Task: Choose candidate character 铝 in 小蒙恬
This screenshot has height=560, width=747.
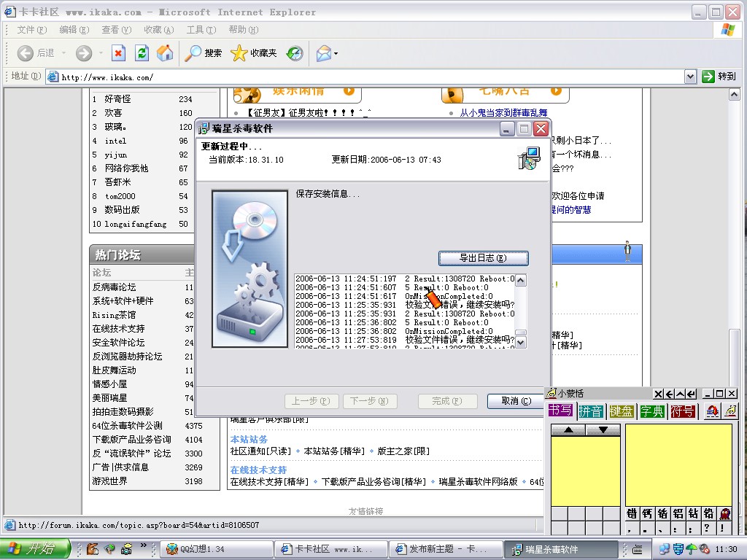Action: [x=678, y=513]
